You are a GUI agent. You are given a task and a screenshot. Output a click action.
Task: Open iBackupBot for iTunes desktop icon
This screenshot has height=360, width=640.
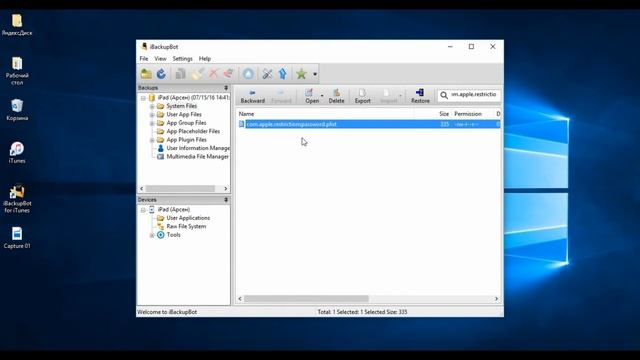(x=17, y=200)
